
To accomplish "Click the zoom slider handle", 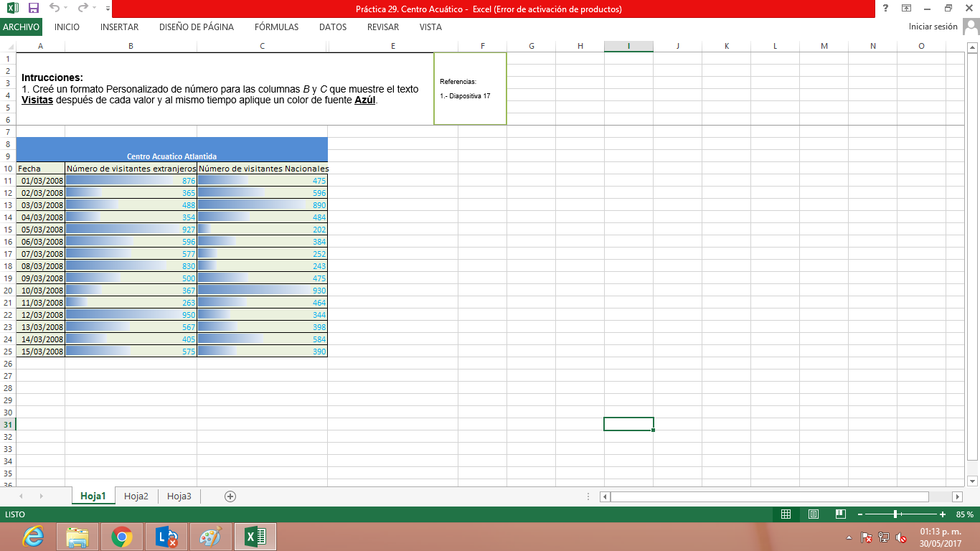I will point(896,514).
